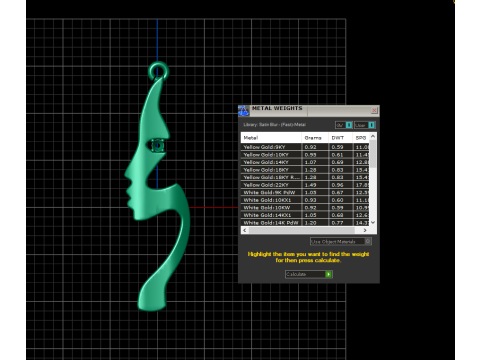Click the Calculate button
Viewport: 480px width, 360px height.
[309, 274]
